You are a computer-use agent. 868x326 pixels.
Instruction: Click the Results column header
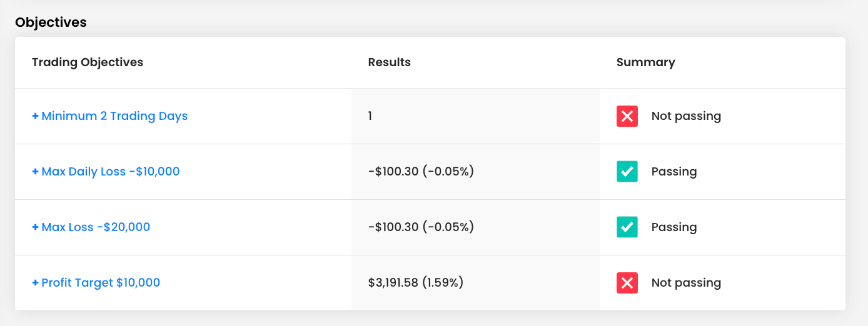(389, 62)
